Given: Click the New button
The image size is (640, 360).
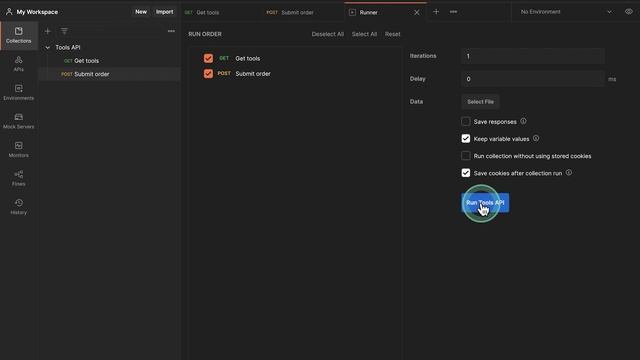Looking at the screenshot, I should click(141, 12).
